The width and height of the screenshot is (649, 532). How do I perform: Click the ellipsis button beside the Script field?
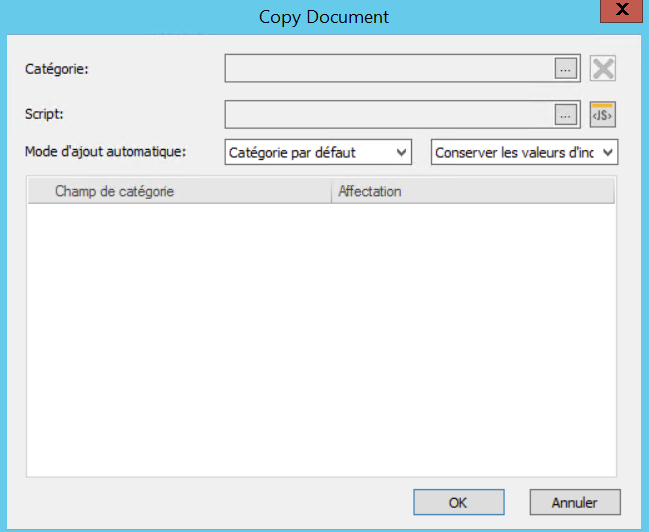[x=566, y=115]
